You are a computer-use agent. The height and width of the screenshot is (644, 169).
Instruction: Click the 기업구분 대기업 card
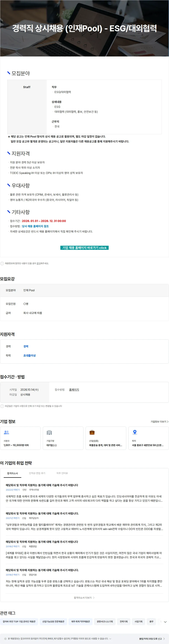click(x=63, y=438)
